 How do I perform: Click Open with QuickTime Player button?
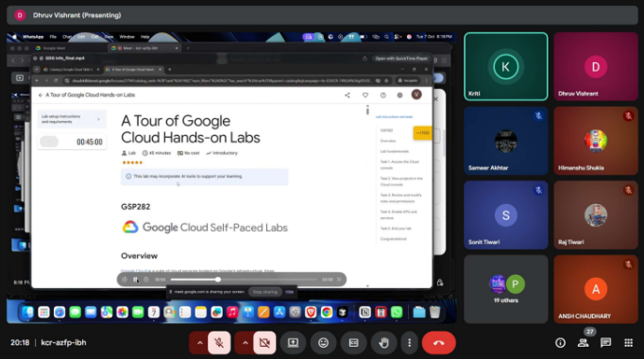coord(401,59)
